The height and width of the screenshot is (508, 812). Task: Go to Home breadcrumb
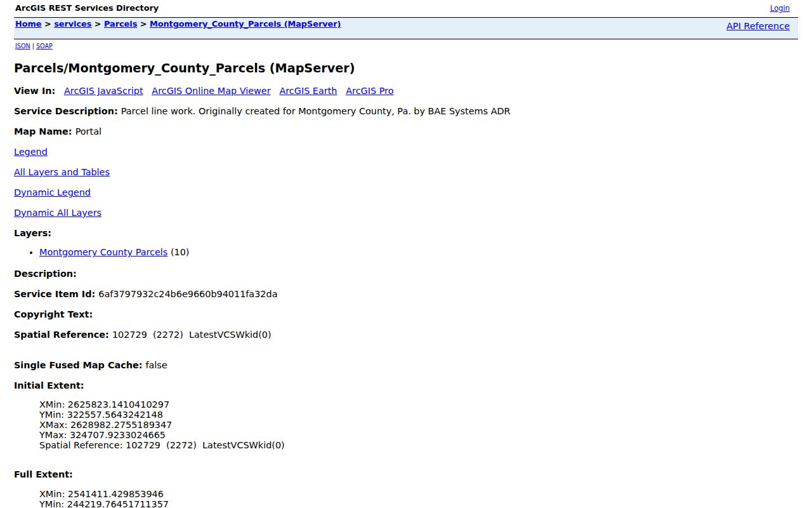pos(29,24)
